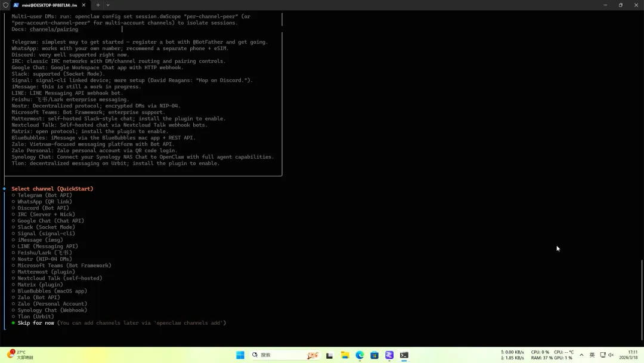This screenshot has width=644, height=363.
Task: Click the taskbar search box
Action: coord(285,355)
